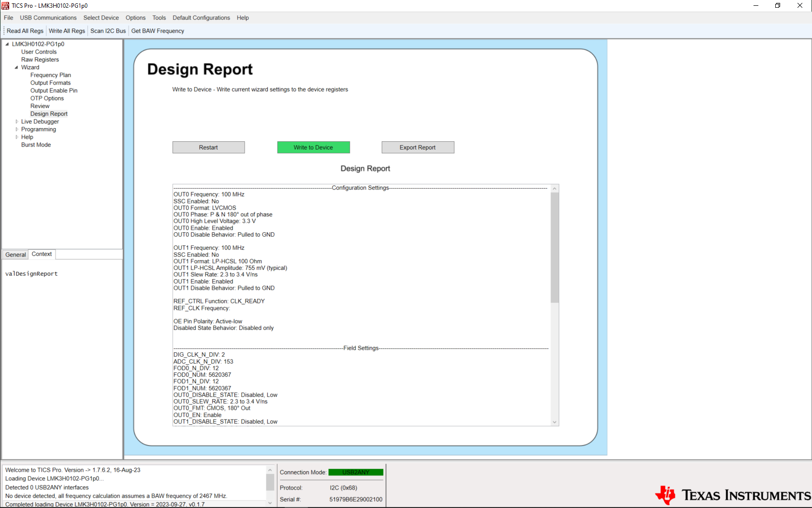The width and height of the screenshot is (812, 508).
Task: Click the report scrollbar up arrow
Action: pos(555,189)
